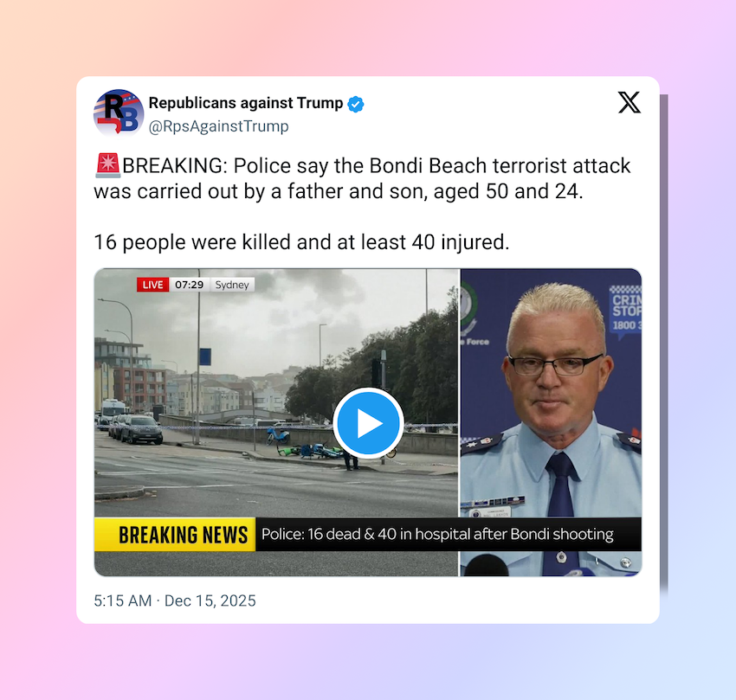Viewport: 736px width, 700px height.
Task: Click the tweet text about father and son
Action: pos(362,178)
